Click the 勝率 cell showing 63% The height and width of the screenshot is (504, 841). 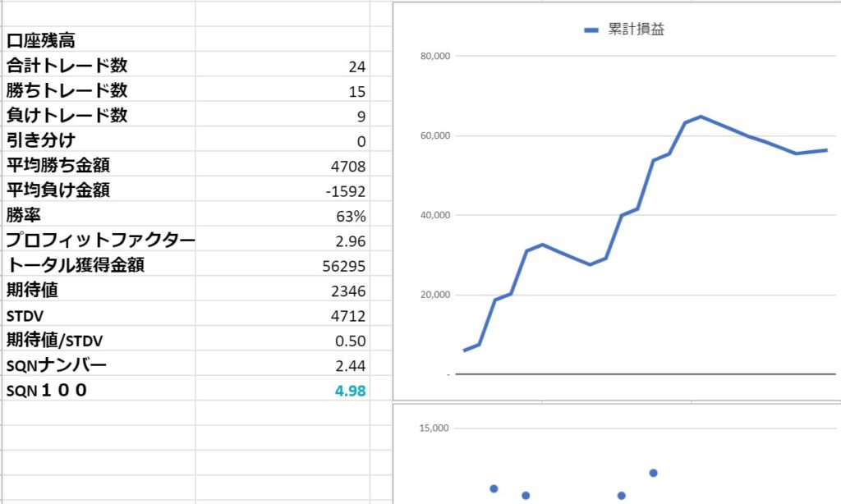click(282, 217)
